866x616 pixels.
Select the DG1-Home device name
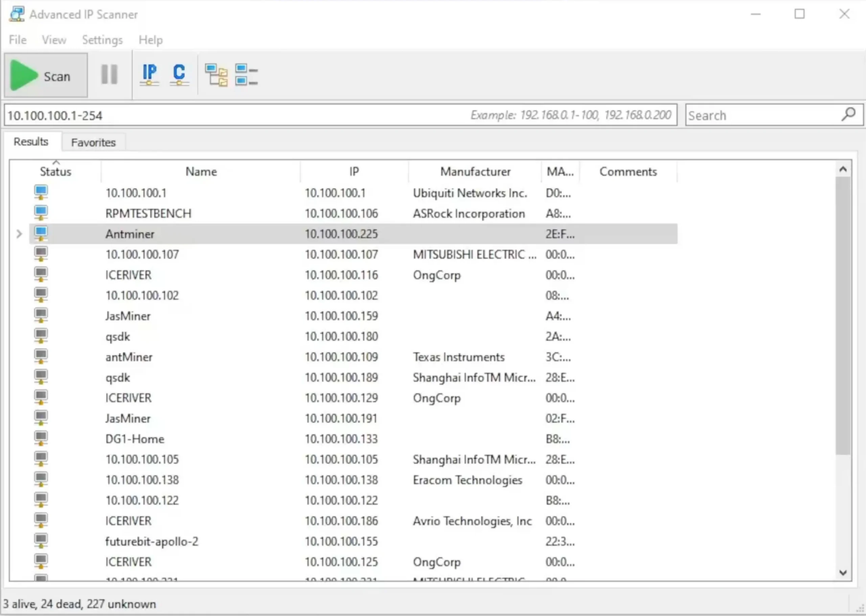[135, 439]
